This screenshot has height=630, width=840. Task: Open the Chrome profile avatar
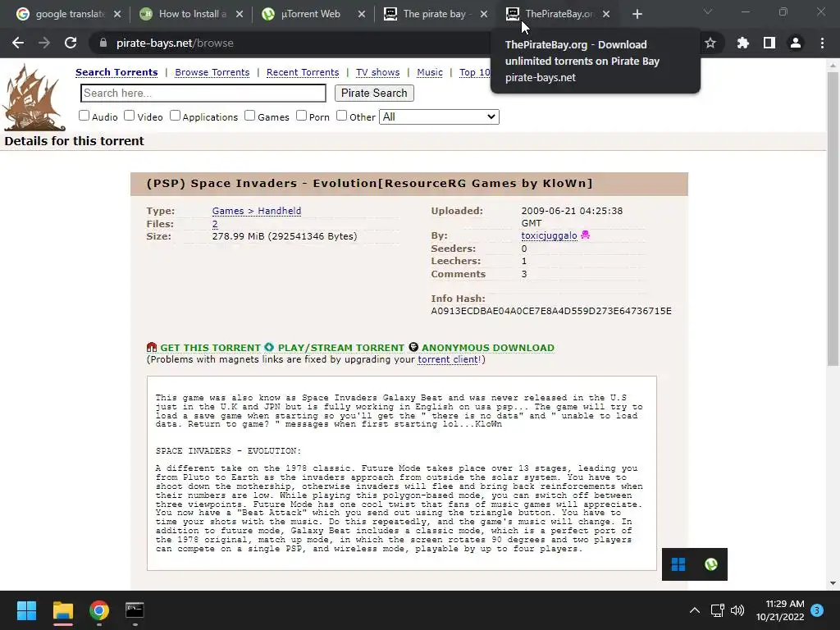click(796, 43)
